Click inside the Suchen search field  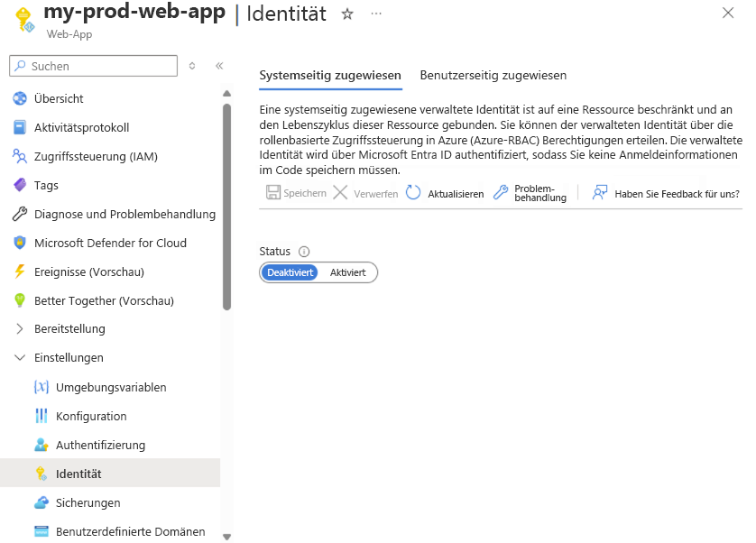93,66
